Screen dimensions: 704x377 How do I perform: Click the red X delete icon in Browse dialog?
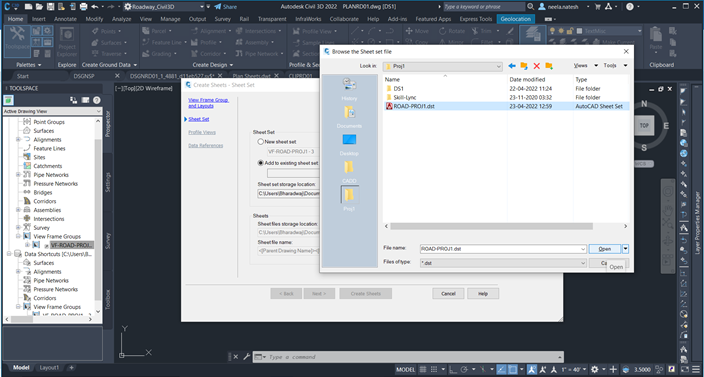536,66
